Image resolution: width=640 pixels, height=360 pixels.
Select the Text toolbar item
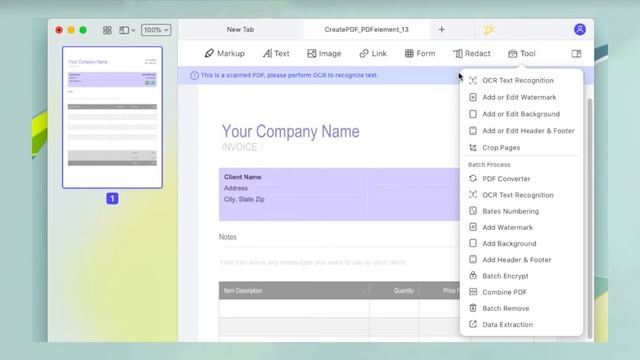pos(276,53)
